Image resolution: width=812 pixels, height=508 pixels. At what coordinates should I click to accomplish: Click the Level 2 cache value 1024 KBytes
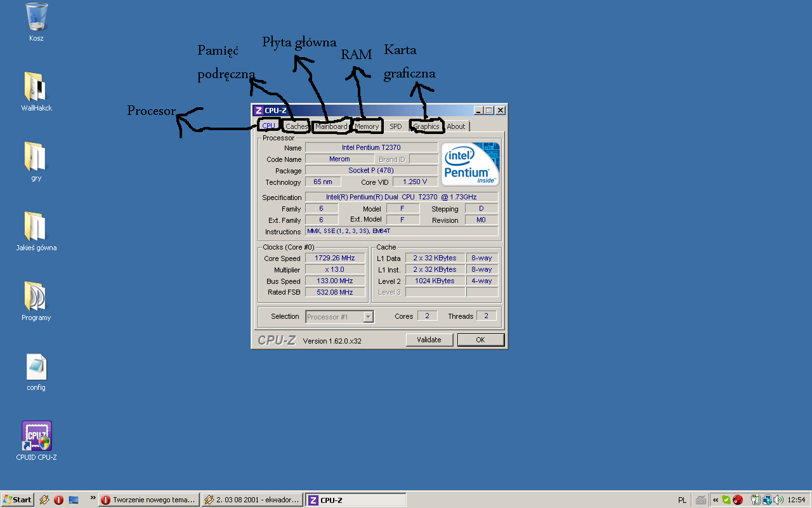point(435,281)
